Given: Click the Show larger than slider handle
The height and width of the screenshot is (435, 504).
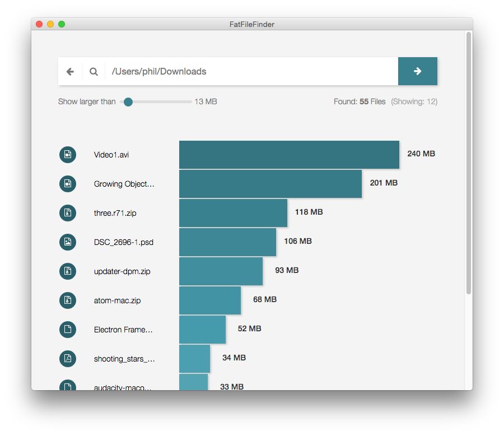Looking at the screenshot, I should (x=128, y=101).
